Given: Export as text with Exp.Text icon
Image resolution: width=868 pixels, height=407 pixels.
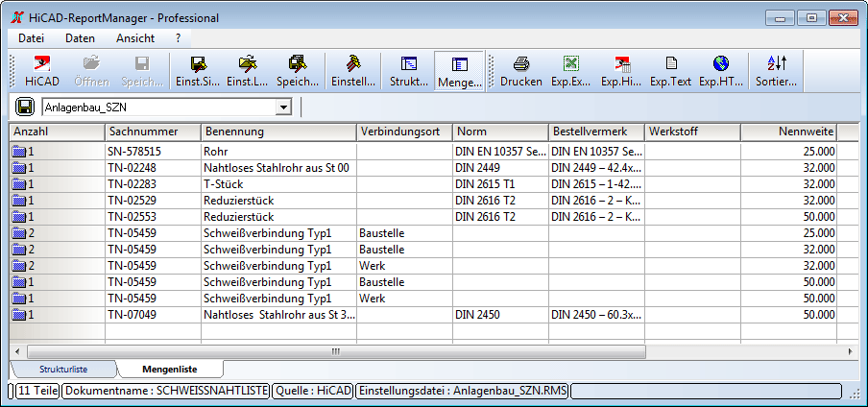Looking at the screenshot, I should point(671,63).
